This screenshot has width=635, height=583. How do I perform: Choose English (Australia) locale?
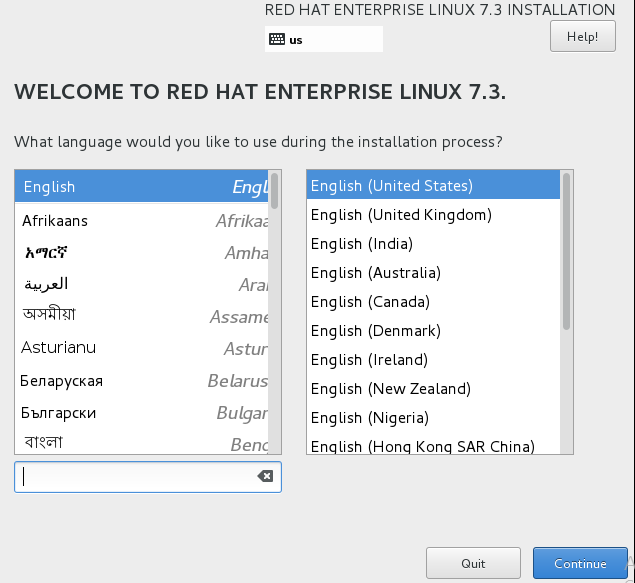coord(433,272)
